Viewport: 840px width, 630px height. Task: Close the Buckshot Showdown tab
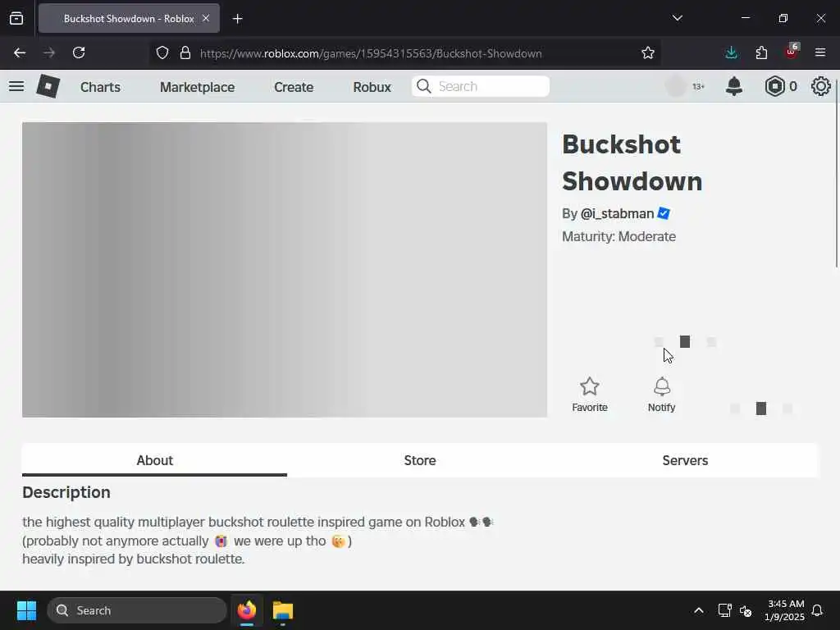pos(206,18)
